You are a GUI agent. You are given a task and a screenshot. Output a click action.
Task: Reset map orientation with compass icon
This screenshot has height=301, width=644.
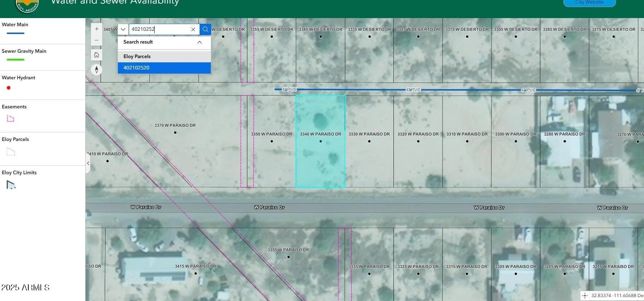coord(97,70)
